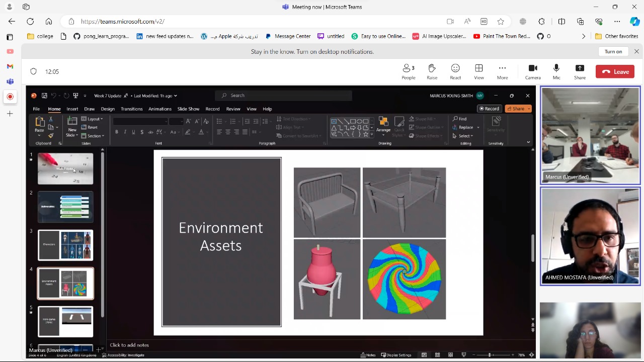The height and width of the screenshot is (362, 644).
Task: Click the browser refresh icon
Action: click(30, 22)
